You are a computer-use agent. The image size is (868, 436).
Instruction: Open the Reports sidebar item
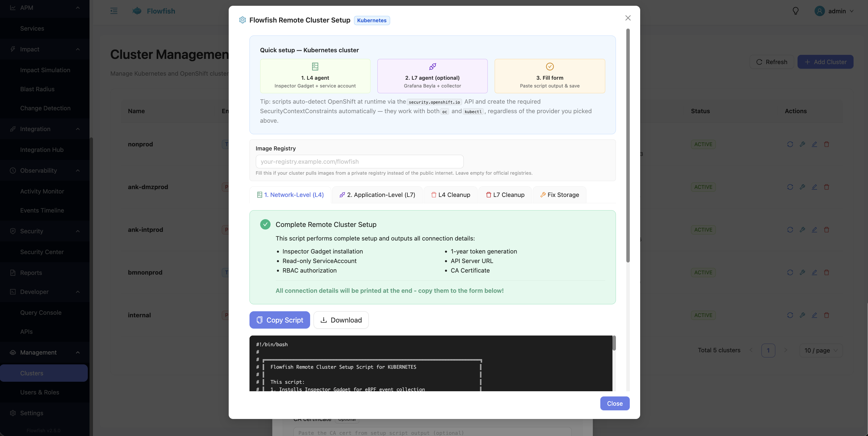point(44,273)
